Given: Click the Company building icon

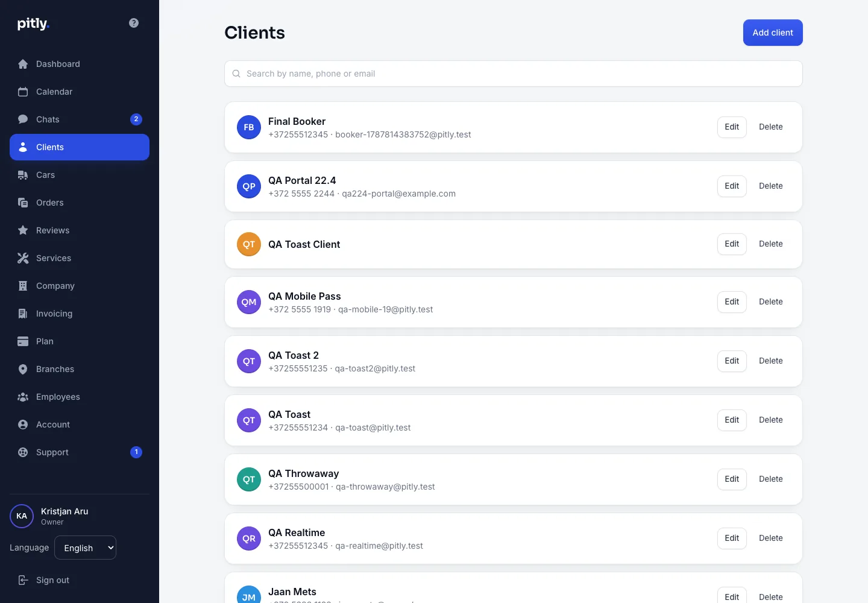Looking at the screenshot, I should coord(23,286).
